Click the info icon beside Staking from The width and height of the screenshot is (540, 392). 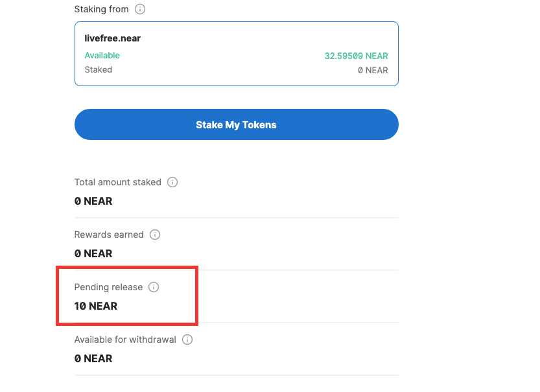(x=140, y=9)
